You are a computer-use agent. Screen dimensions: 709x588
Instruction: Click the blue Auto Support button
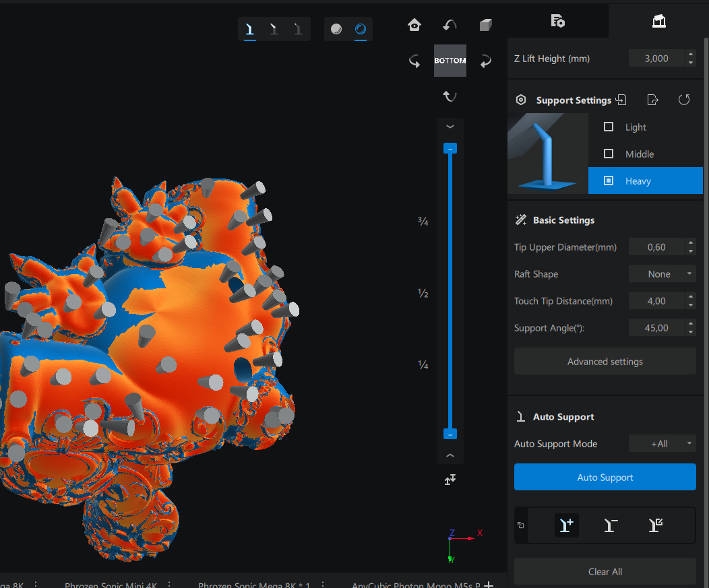tap(605, 478)
